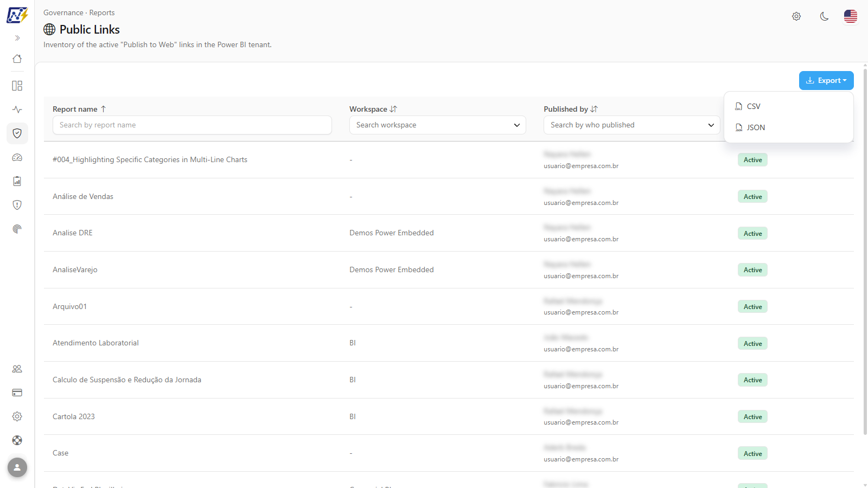Click the Governance · Reports breadcrumb

pyautogui.click(x=79, y=12)
